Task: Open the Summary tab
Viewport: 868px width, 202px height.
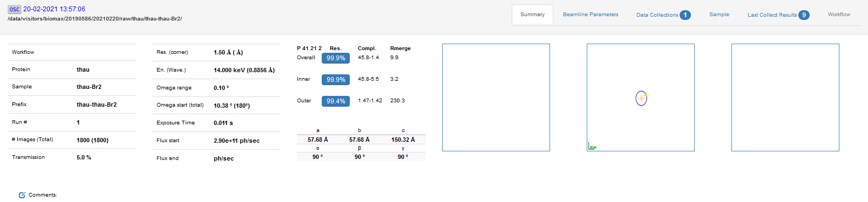Action: [532, 15]
